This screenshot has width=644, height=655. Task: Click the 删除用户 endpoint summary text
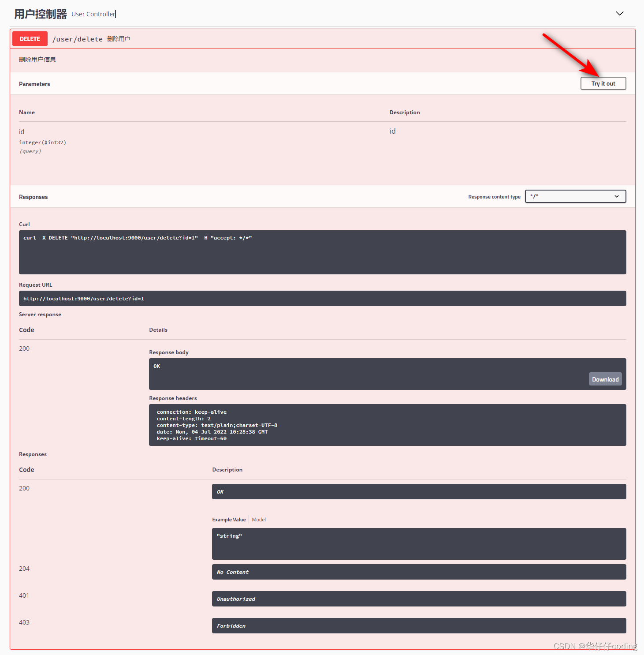tap(119, 39)
